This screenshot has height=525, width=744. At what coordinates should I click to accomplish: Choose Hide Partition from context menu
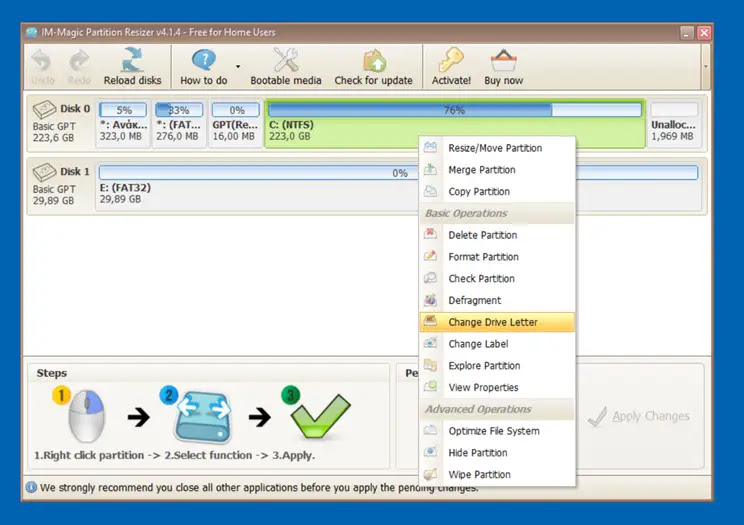coord(497,453)
